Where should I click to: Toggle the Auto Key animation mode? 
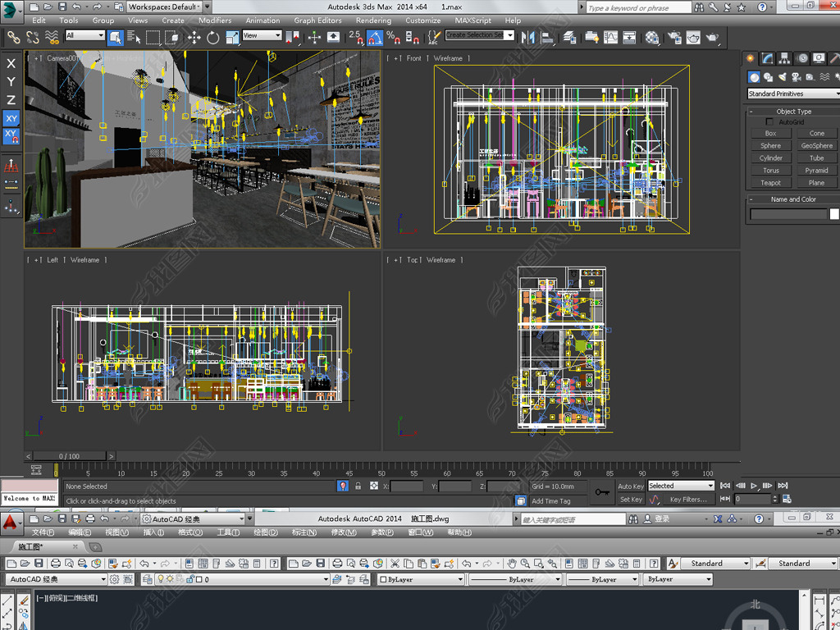point(630,486)
